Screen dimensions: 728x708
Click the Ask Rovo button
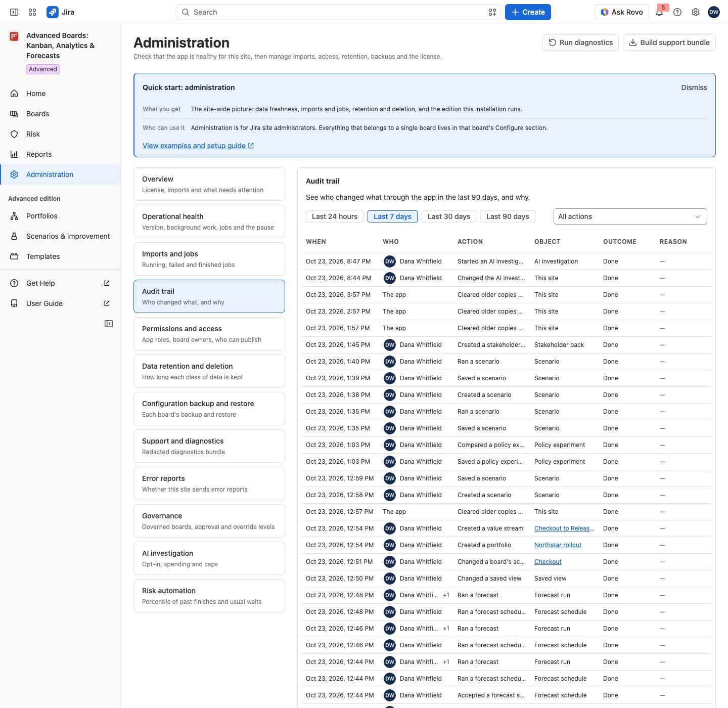621,12
